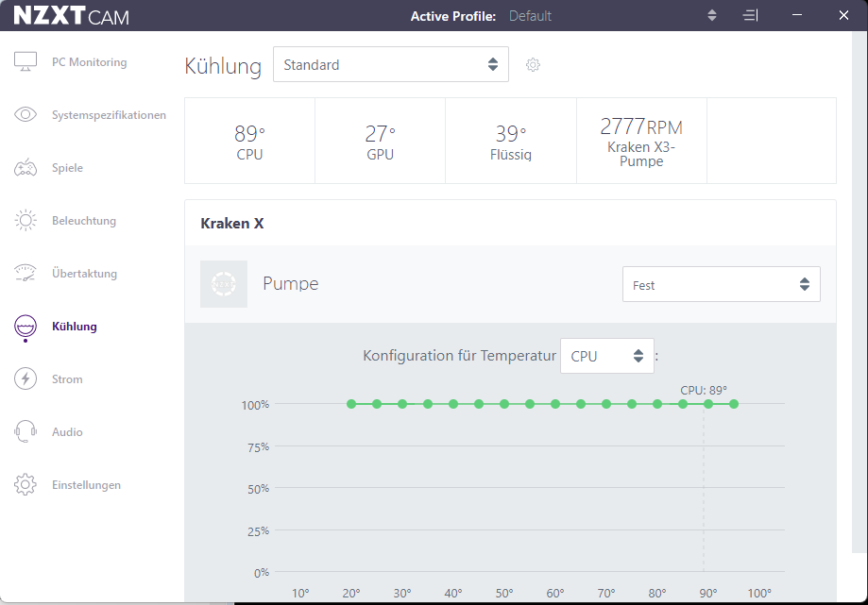Click the Default active profile name
Screen dimensions: 868x605
tap(530, 16)
